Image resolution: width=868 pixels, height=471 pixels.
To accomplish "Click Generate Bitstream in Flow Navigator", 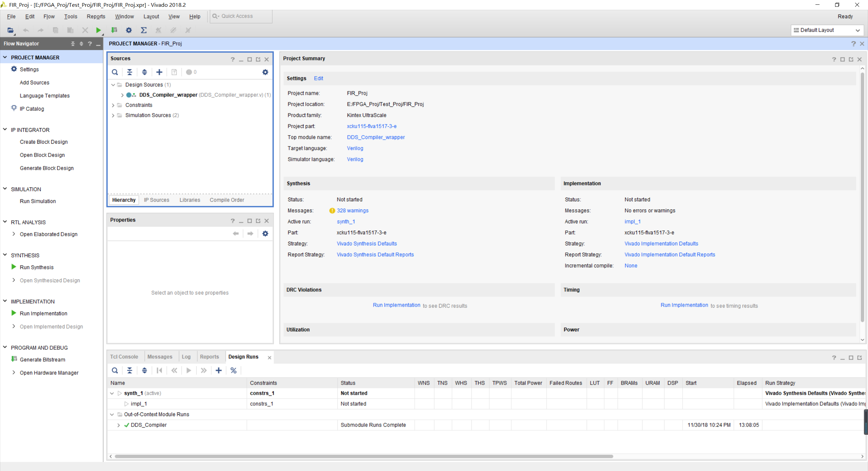I will tap(42, 360).
